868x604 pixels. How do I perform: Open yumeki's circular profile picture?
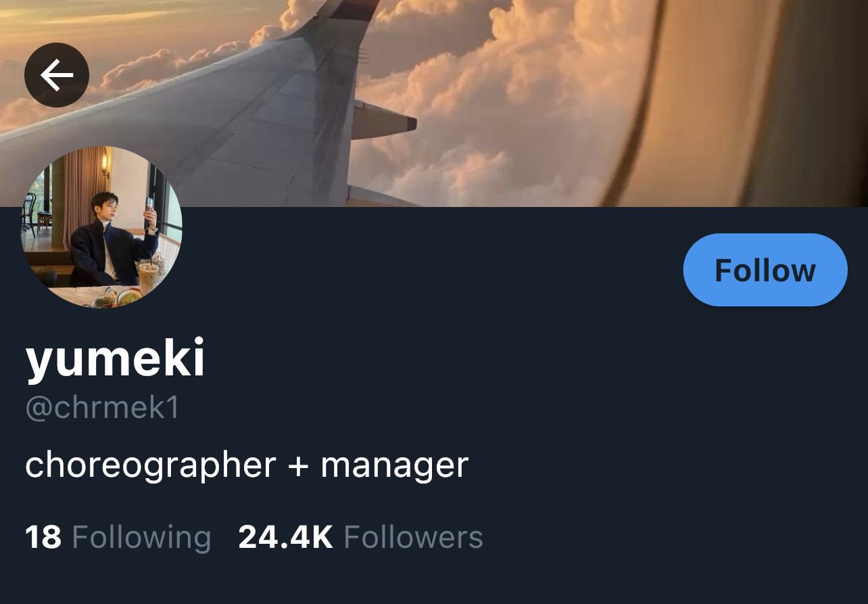101,227
